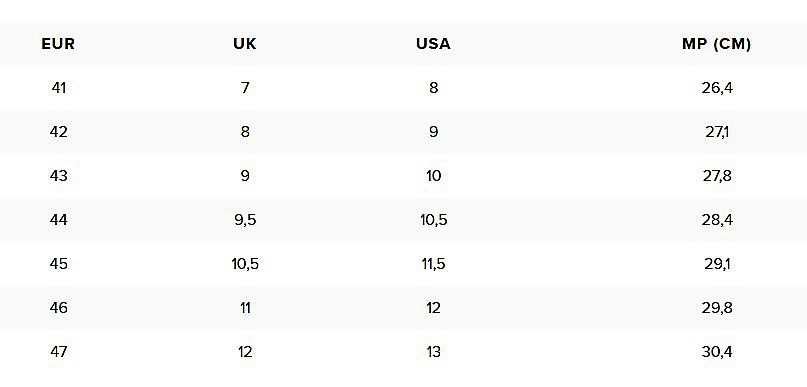This screenshot has height=387, width=807.
Task: Click the 29,8 cm measurement
Action: pos(717,308)
